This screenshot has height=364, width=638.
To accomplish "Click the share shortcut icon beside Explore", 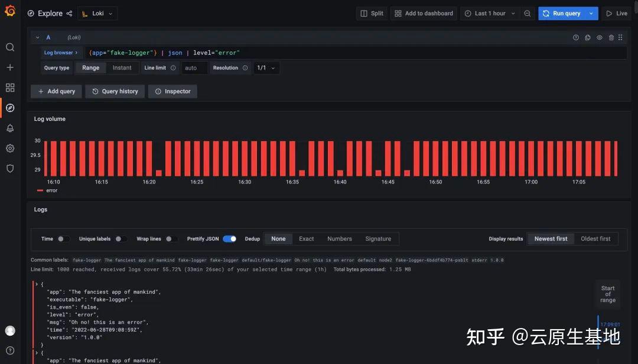I will pyautogui.click(x=69, y=13).
